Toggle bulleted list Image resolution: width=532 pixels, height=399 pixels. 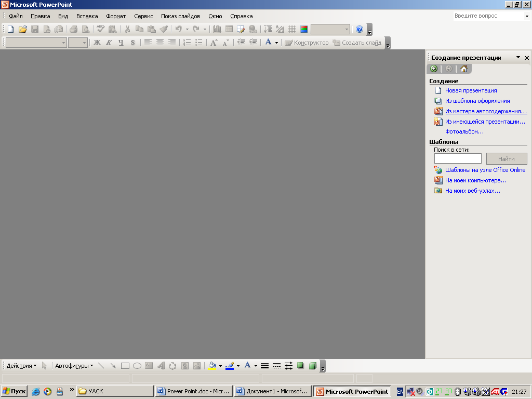[x=199, y=43]
